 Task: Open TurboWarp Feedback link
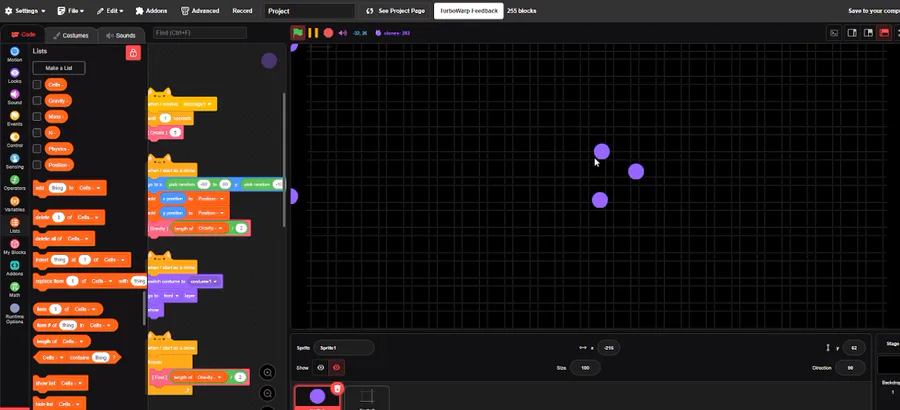[x=469, y=11]
